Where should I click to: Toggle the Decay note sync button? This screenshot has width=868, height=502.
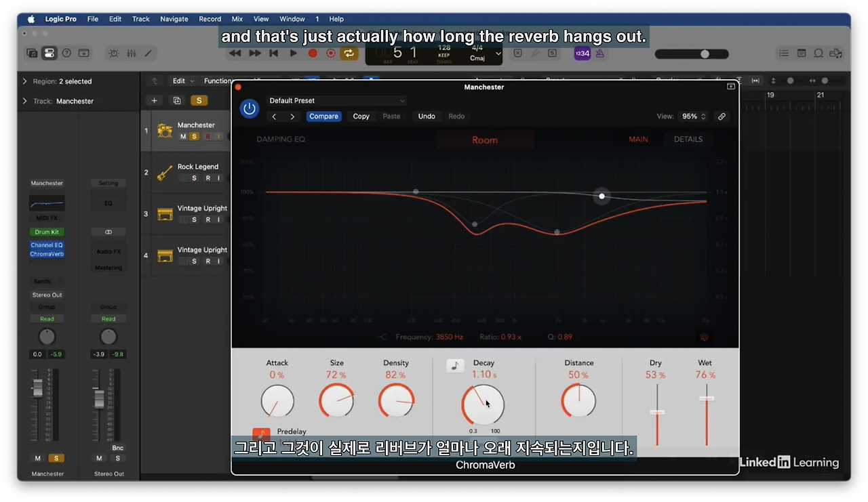455,366
